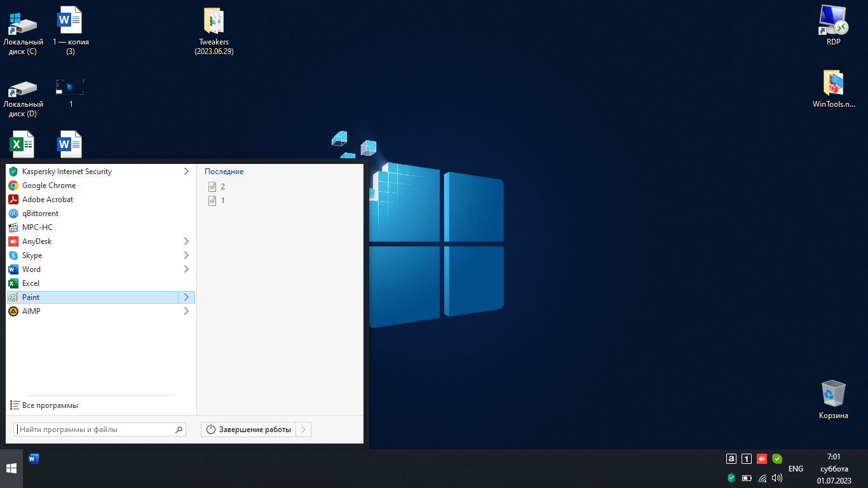Viewport: 868px width, 488px height.
Task: Select the Recycle Bin (Корзина) icon
Action: click(833, 394)
